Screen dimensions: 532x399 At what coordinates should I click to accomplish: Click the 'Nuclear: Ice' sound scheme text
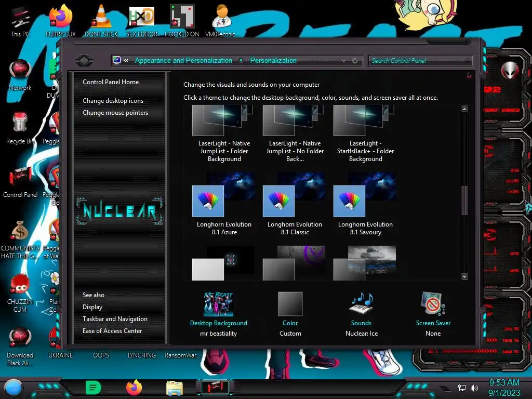[362, 334]
